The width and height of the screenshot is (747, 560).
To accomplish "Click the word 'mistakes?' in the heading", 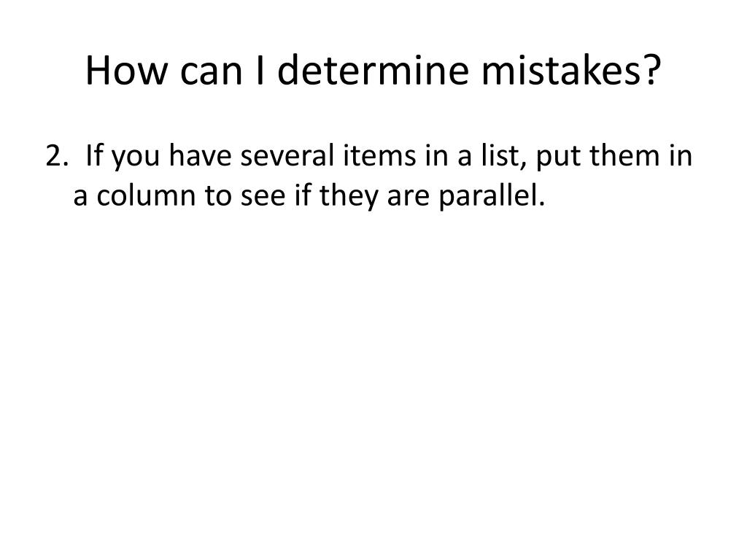I will click(571, 70).
